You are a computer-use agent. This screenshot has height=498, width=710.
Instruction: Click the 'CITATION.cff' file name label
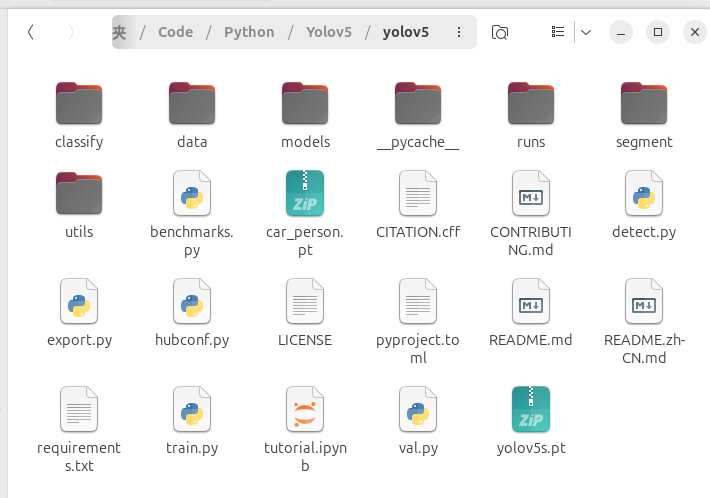418,232
